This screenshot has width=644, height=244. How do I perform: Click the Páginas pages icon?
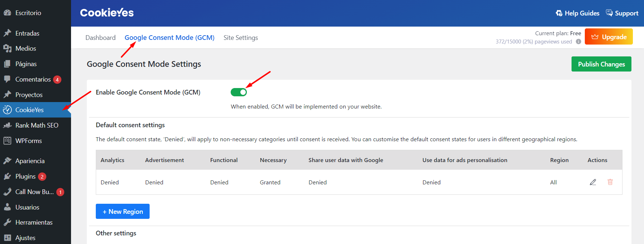[x=7, y=64]
